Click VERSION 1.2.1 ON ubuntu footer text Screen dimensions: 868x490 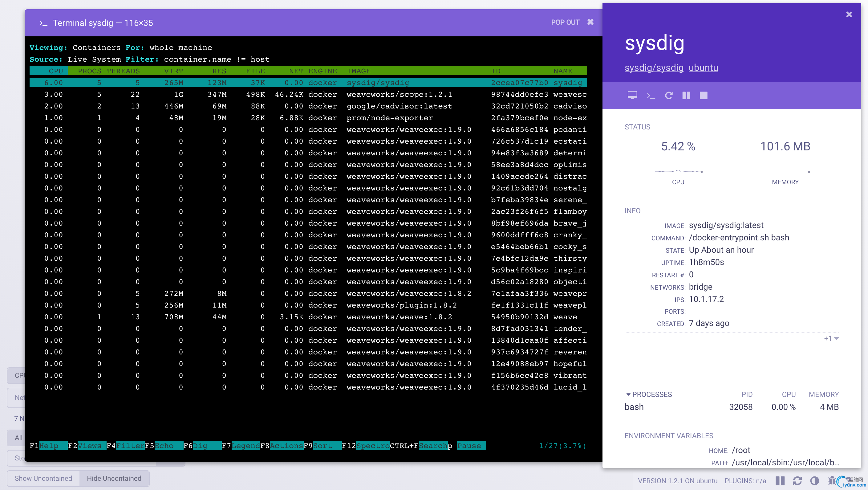click(x=677, y=480)
